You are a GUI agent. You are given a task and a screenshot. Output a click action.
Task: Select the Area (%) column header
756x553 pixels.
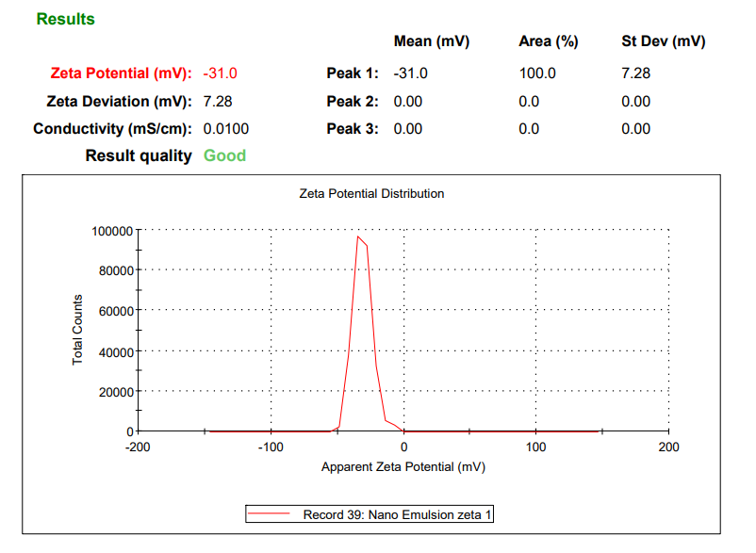[548, 41]
